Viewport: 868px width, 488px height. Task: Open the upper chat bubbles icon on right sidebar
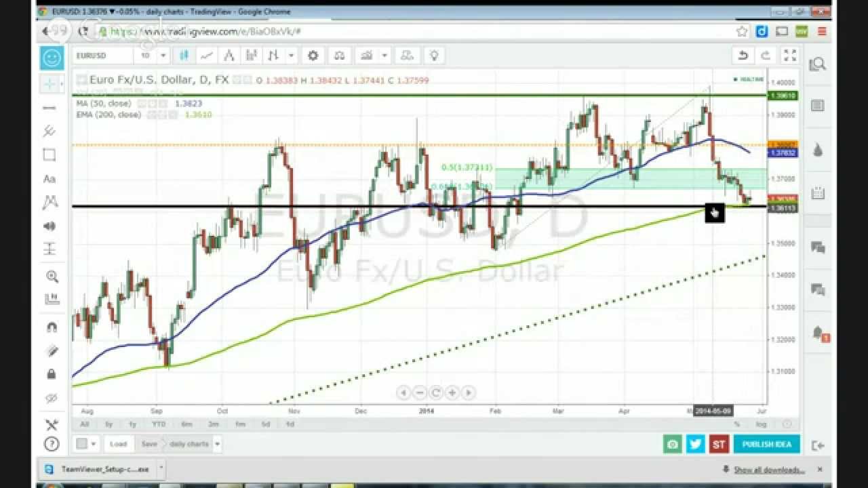(818, 247)
